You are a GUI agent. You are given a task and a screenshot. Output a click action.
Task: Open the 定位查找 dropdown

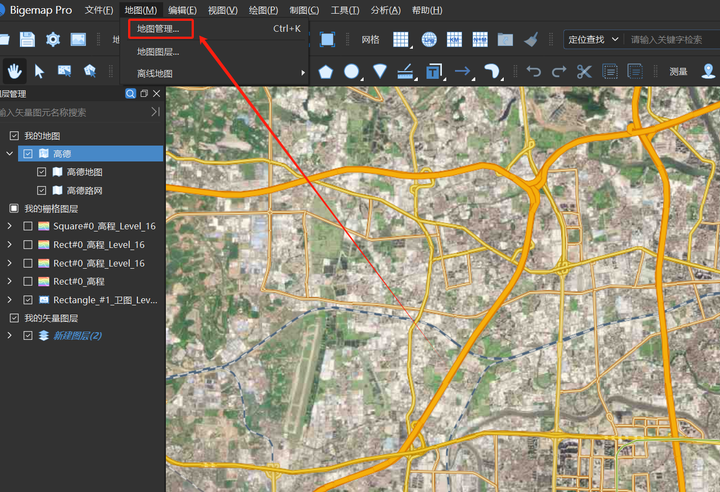pos(593,40)
